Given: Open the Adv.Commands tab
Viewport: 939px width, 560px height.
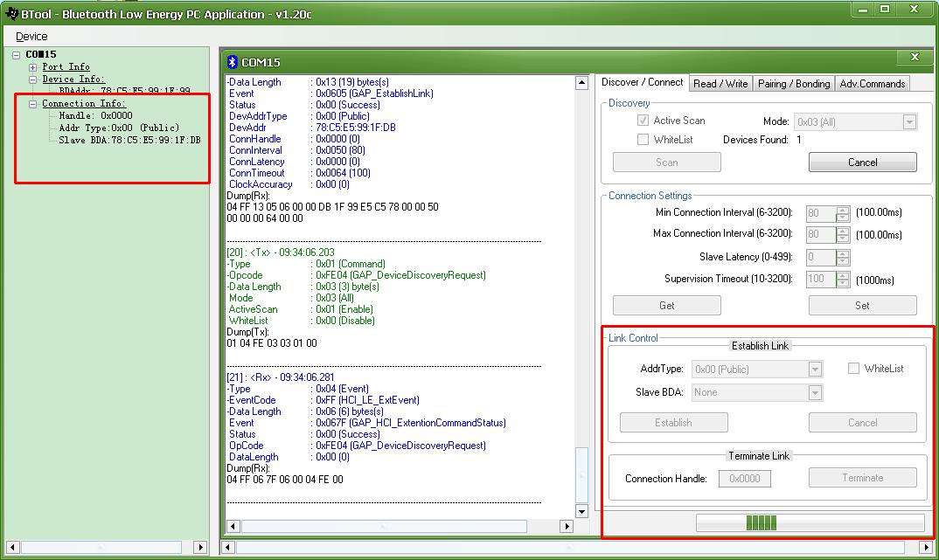Looking at the screenshot, I should [872, 84].
